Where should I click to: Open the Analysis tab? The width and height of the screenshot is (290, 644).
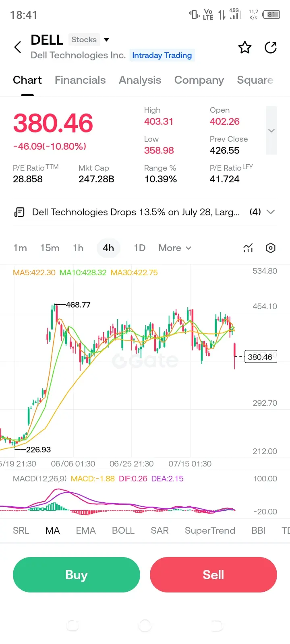140,80
